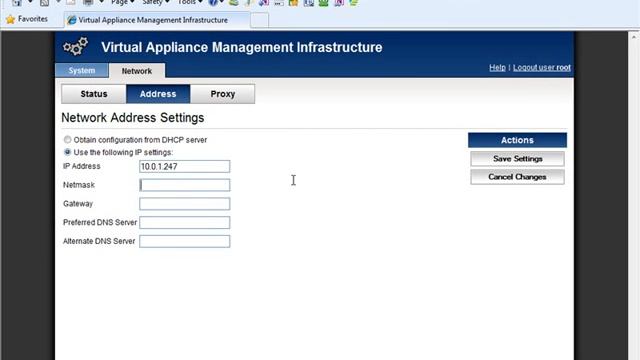Click the Gateway label

pos(78,204)
